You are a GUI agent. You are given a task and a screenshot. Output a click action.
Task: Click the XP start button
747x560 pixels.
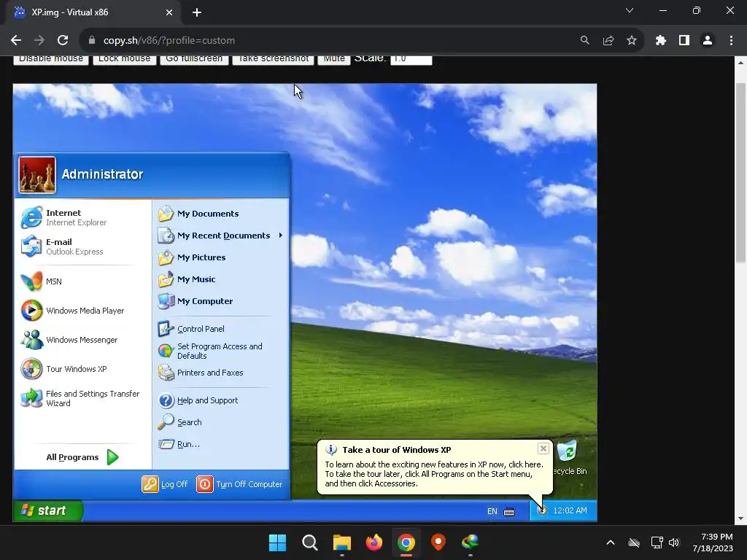[47, 510]
